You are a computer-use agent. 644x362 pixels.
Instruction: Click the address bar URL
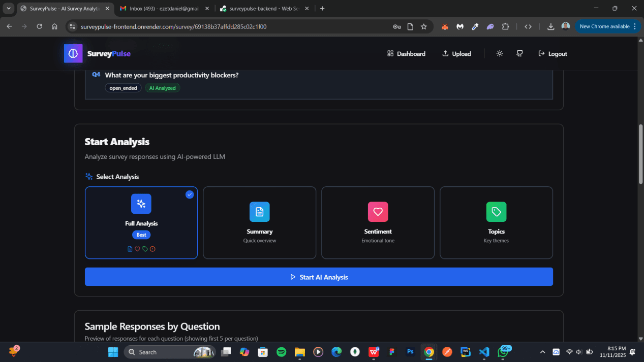173,26
